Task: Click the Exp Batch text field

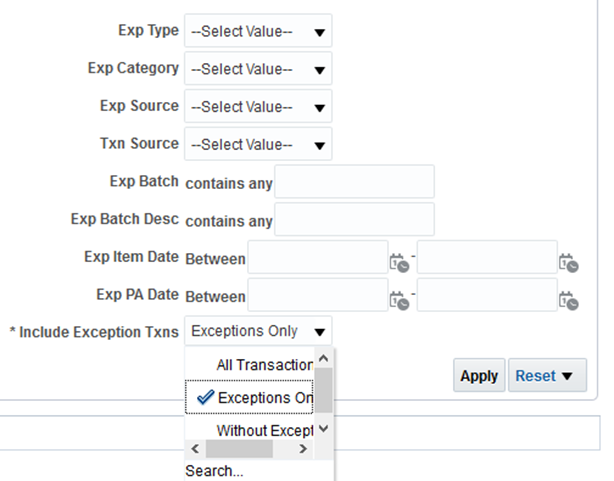Action: click(354, 182)
